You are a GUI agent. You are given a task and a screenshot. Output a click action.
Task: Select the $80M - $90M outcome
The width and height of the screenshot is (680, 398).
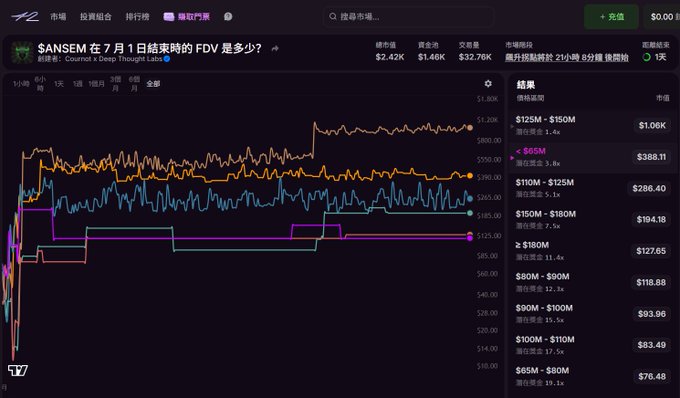point(592,282)
